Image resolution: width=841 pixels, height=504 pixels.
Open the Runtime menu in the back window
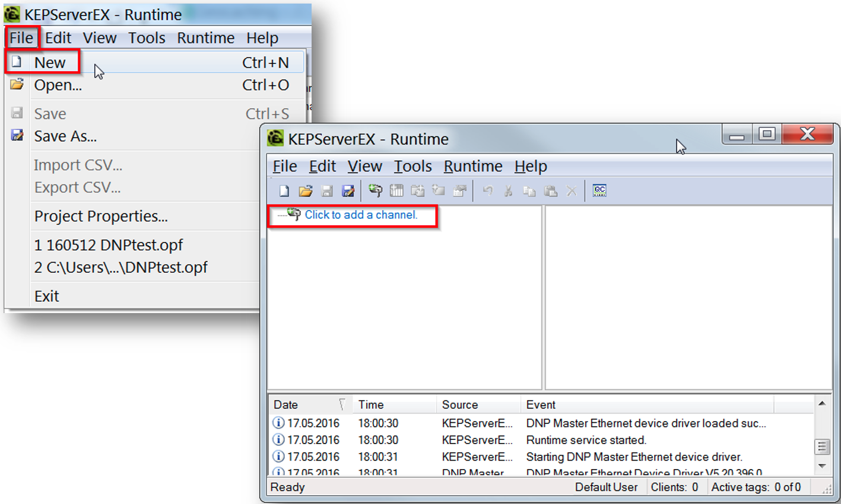[205, 38]
